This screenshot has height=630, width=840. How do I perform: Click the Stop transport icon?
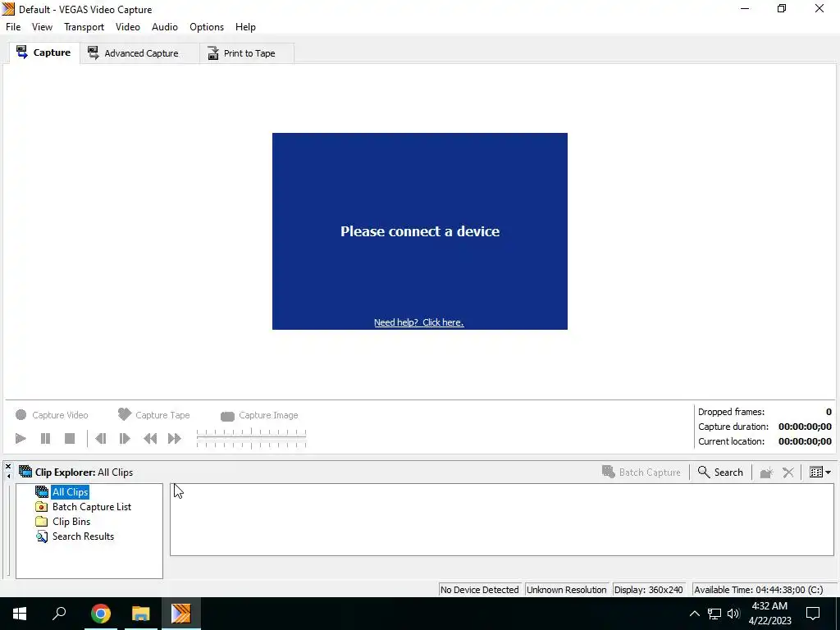click(70, 438)
